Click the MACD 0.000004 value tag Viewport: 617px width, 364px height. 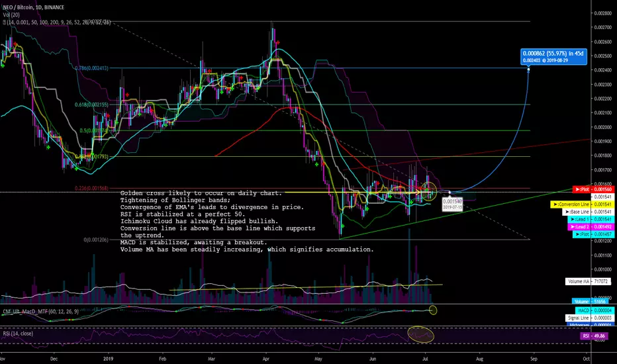tap(594, 310)
